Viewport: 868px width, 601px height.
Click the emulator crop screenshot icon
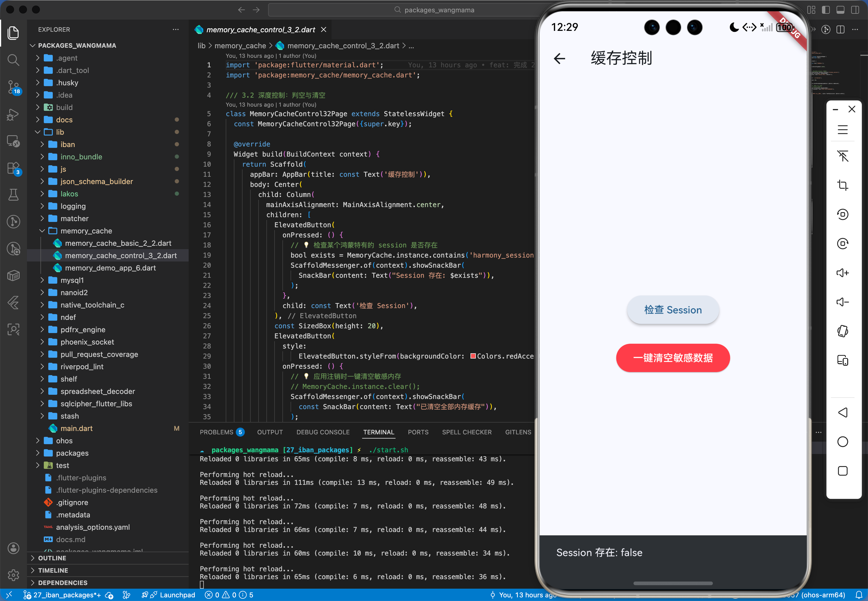tap(842, 185)
